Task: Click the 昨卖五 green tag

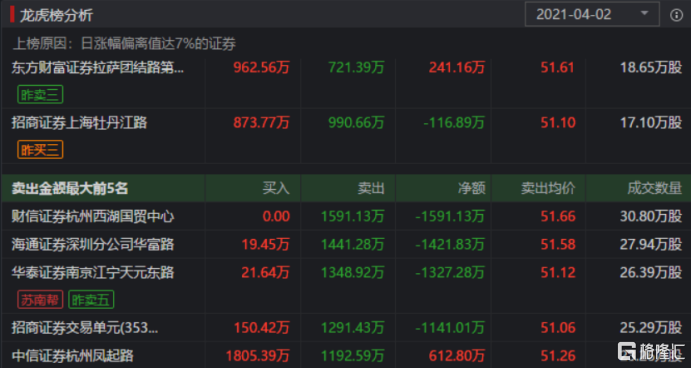Action: pyautogui.click(x=91, y=300)
